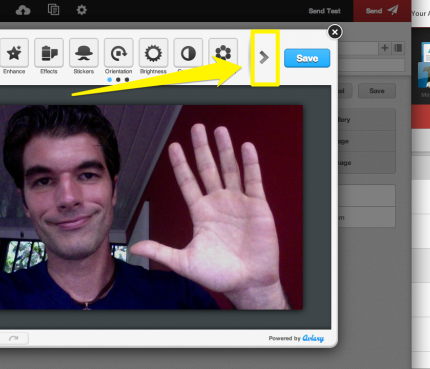Open settings gear in top bar
The height and width of the screenshot is (369, 430).
(x=82, y=10)
